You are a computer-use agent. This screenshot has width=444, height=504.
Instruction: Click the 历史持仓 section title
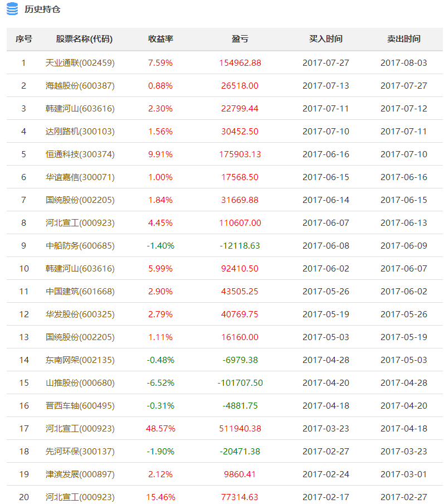(42, 9)
